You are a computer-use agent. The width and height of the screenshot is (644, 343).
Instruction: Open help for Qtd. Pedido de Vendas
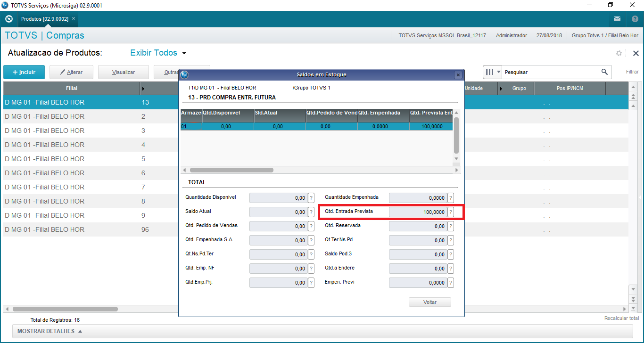point(311,226)
